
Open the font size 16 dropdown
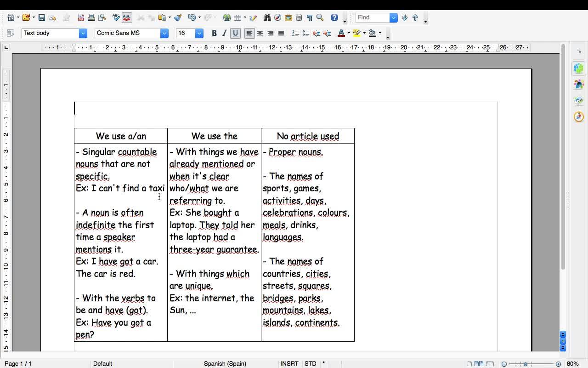[199, 33]
